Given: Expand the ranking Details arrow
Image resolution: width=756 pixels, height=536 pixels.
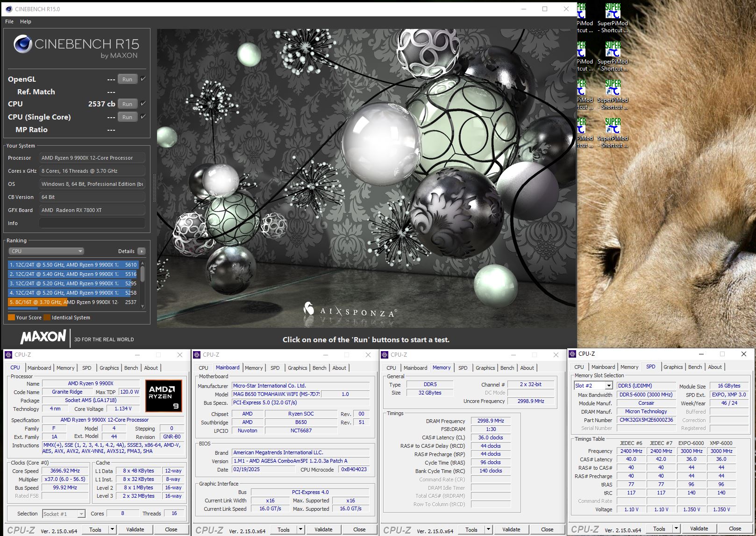Looking at the screenshot, I should click(x=142, y=251).
